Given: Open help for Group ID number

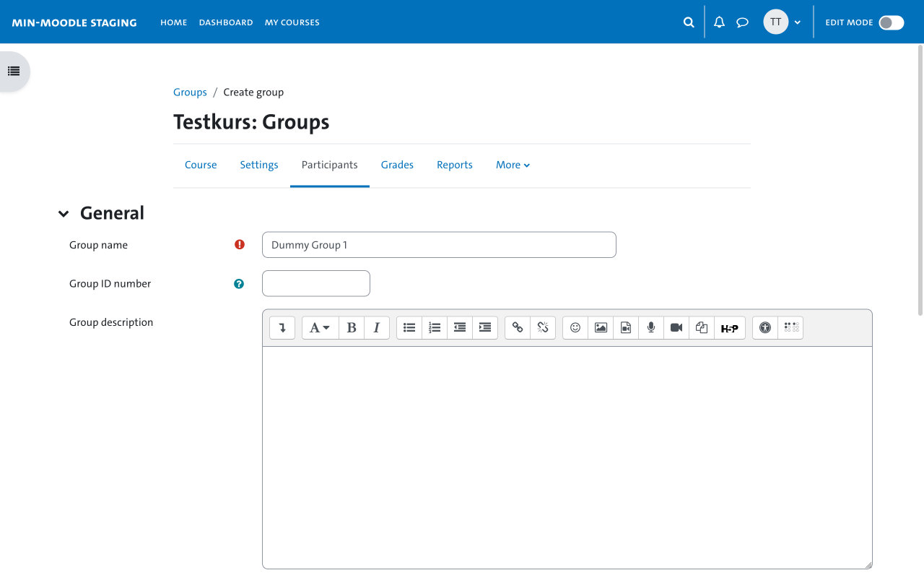Looking at the screenshot, I should pos(239,284).
